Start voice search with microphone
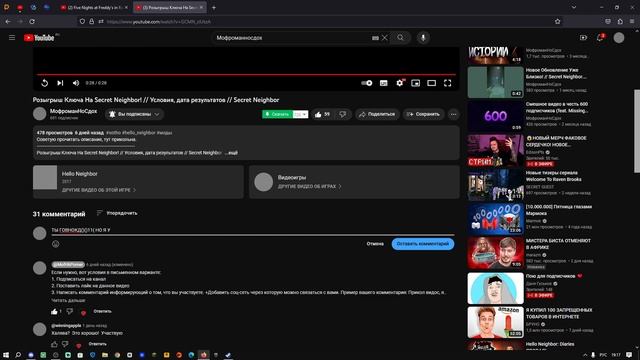This screenshot has width=640, height=360. (423, 38)
